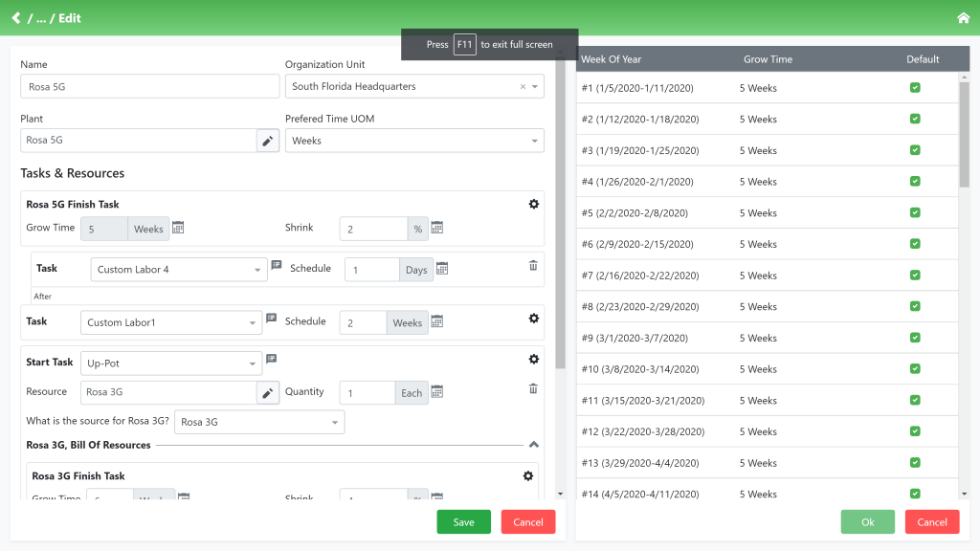The image size is (980, 551).
Task: Click the home icon in top bar
Action: 963,18
